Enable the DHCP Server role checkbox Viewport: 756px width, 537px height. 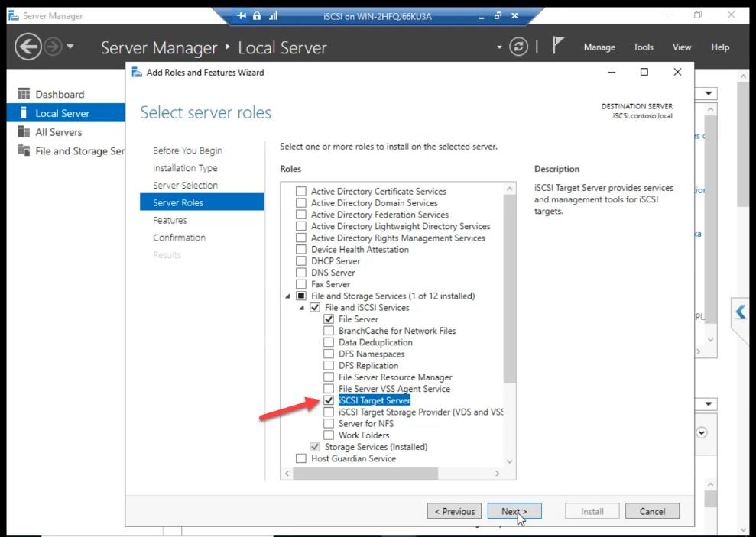[x=301, y=261]
